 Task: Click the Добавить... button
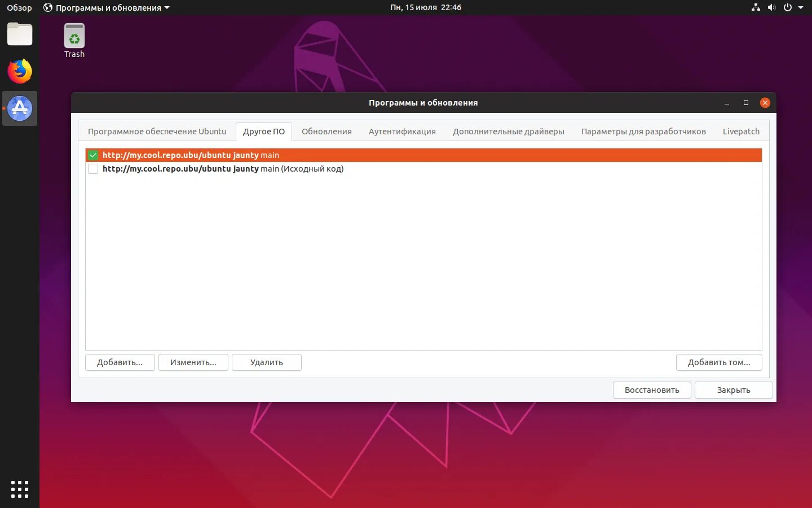point(120,362)
